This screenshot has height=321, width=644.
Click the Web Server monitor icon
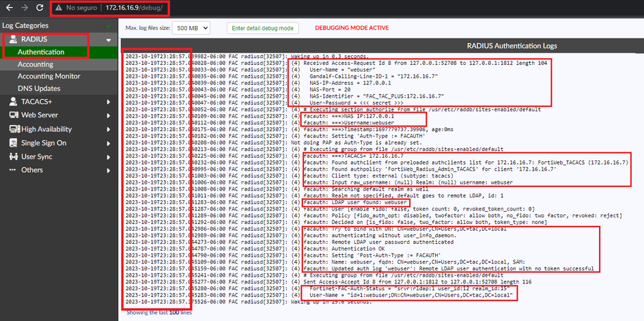click(14, 115)
